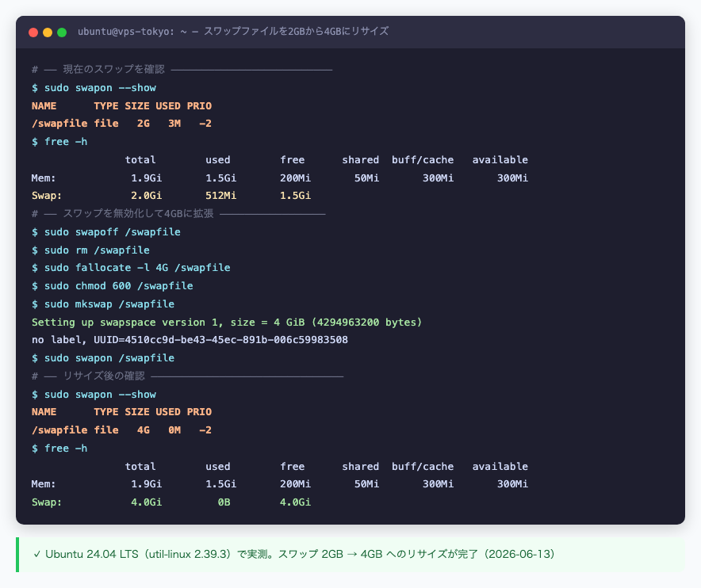Click the no label, UUID=4510cc9d line

click(x=190, y=340)
